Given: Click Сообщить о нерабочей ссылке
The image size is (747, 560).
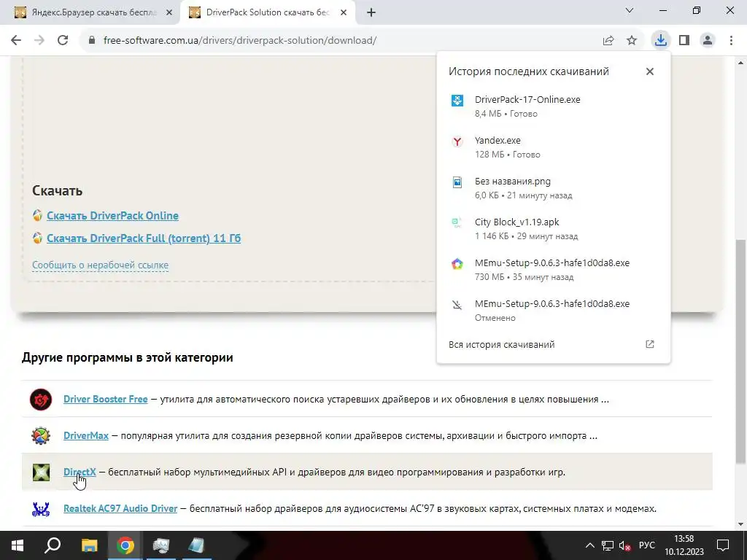Looking at the screenshot, I should pyautogui.click(x=100, y=265).
